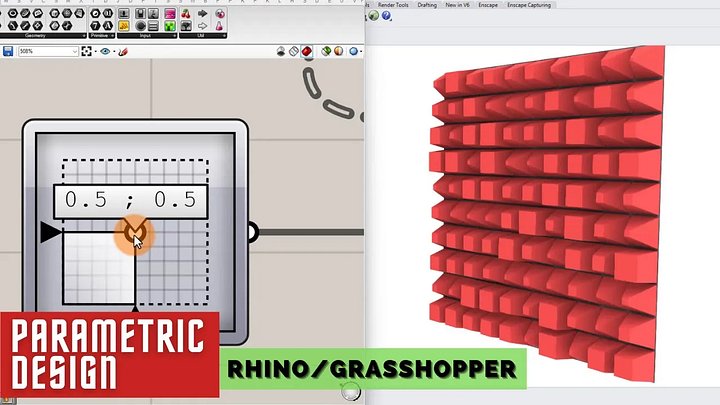Click the Zoom Extents icon on canvas toolbar
This screenshot has width=720, height=405.
click(x=86, y=51)
